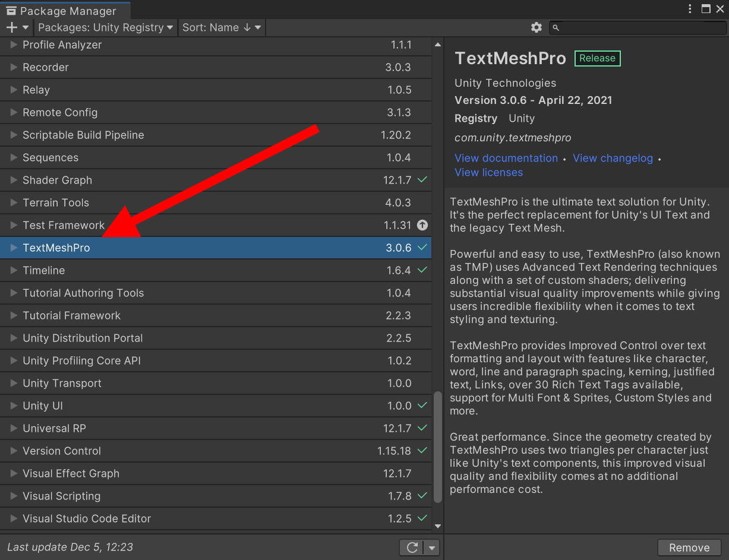The height and width of the screenshot is (560, 729).
Task: Open the refresh button dropdown arrow
Action: pyautogui.click(x=432, y=548)
